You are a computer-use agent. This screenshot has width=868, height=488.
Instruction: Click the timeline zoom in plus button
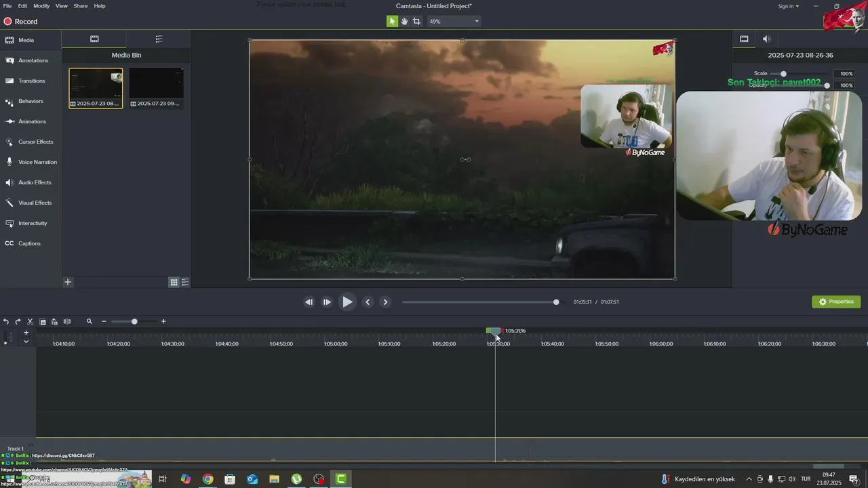pyautogui.click(x=163, y=322)
